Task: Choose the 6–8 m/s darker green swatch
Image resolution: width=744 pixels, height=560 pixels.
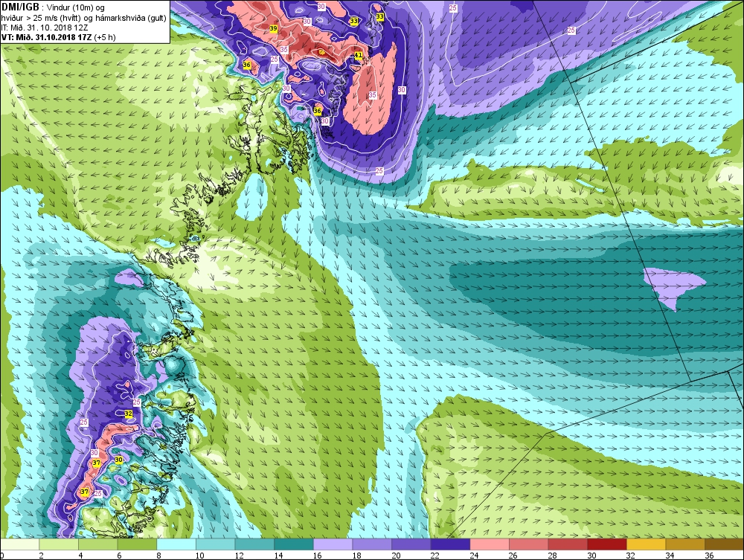Action: (x=137, y=544)
